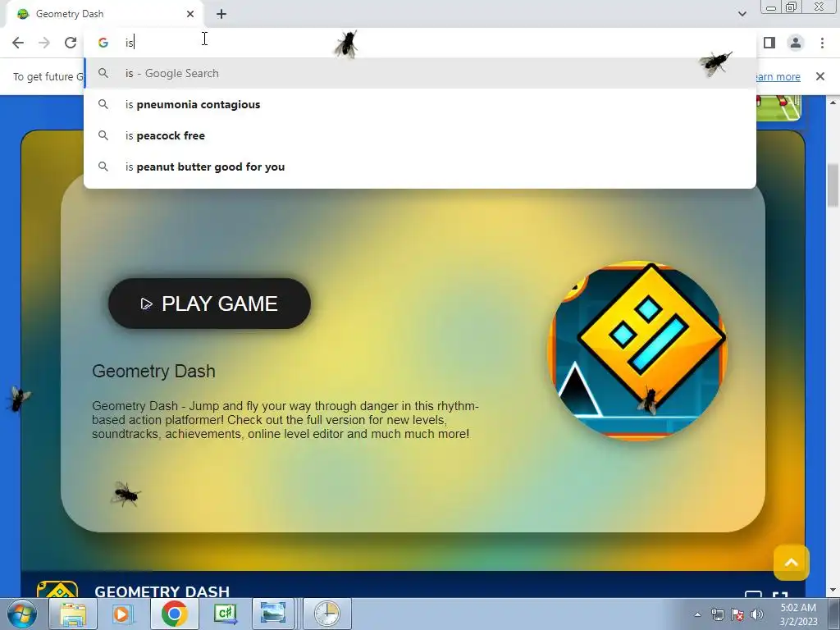Click the game description paragraph
This screenshot has height=630, width=840.
[285, 420]
